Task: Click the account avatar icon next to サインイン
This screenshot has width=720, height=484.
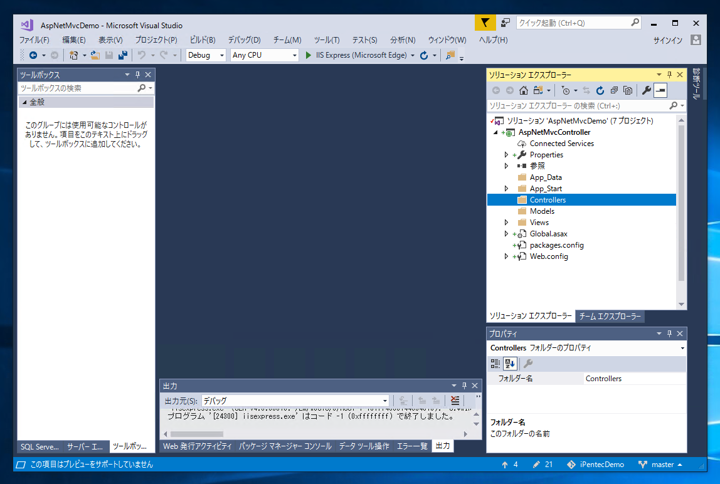Action: click(x=696, y=40)
